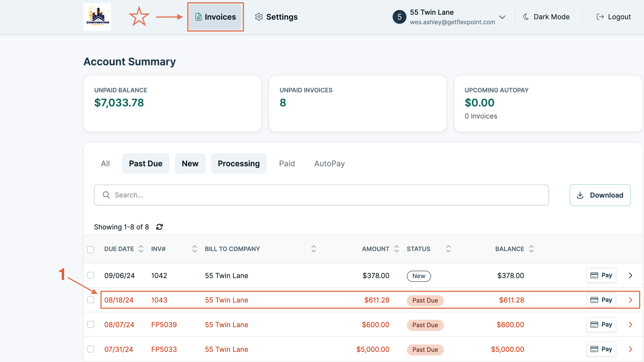Click the avatar badge showing 5
The image size is (644, 362).
[399, 17]
